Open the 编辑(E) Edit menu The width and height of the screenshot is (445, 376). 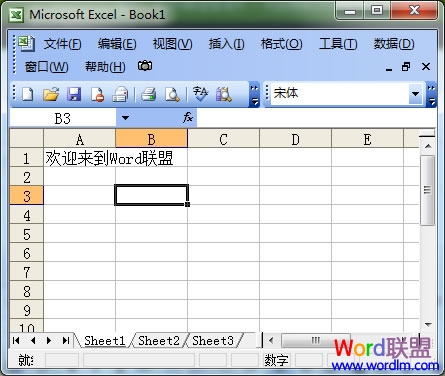click(x=117, y=44)
